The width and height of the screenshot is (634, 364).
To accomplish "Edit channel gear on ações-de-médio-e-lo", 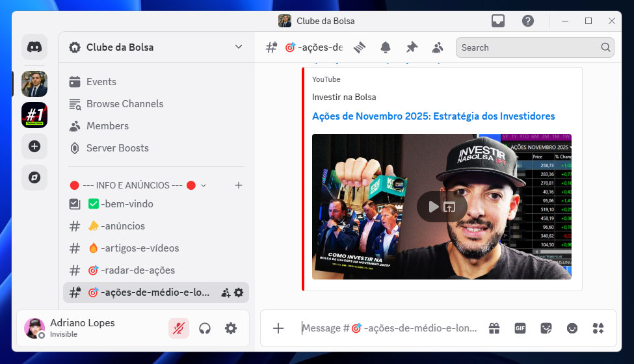I will (239, 292).
